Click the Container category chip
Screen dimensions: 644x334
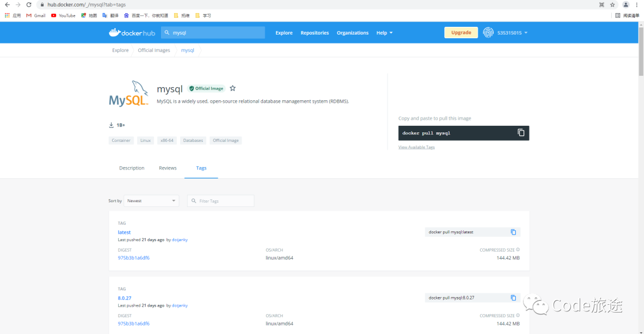[121, 141]
